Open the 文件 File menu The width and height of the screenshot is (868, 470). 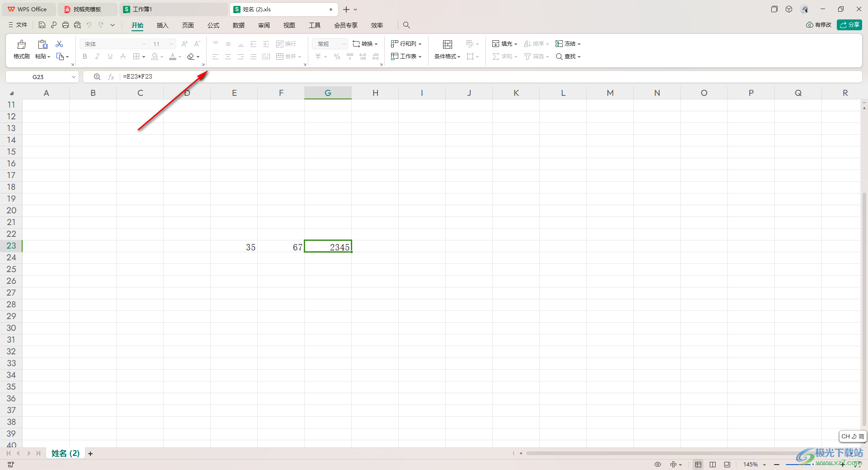18,25
